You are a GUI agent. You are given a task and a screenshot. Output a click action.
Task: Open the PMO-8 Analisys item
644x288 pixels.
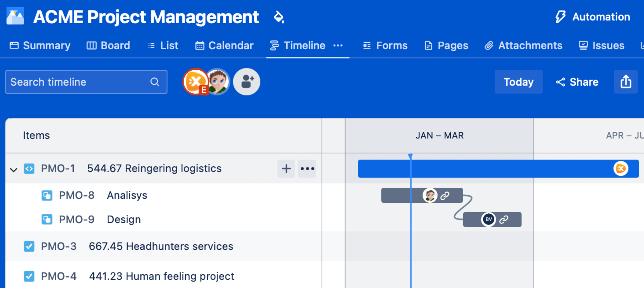(127, 196)
